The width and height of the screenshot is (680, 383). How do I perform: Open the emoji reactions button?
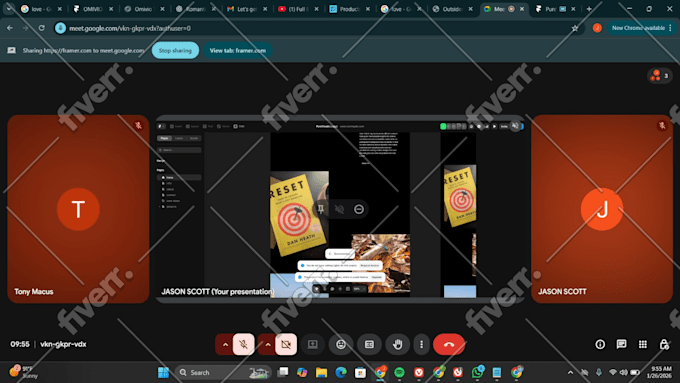click(x=341, y=344)
